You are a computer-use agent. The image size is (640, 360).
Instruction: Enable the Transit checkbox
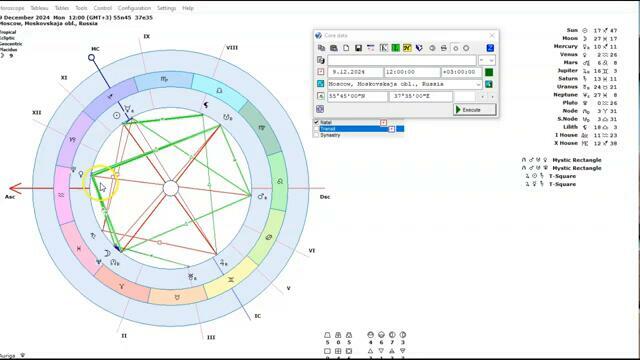click(316, 129)
